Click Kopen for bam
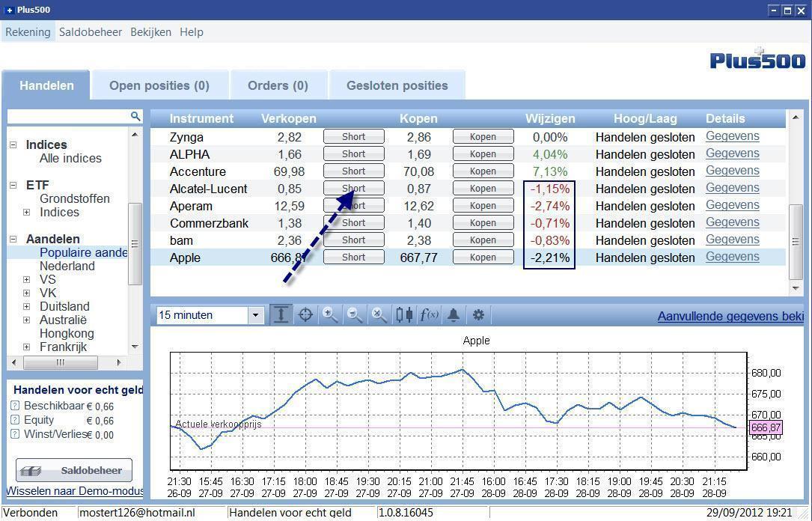 (x=483, y=240)
